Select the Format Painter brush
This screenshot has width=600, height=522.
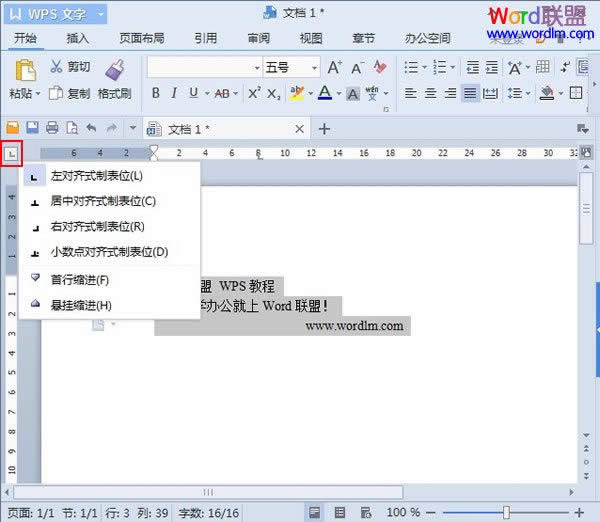point(115,70)
